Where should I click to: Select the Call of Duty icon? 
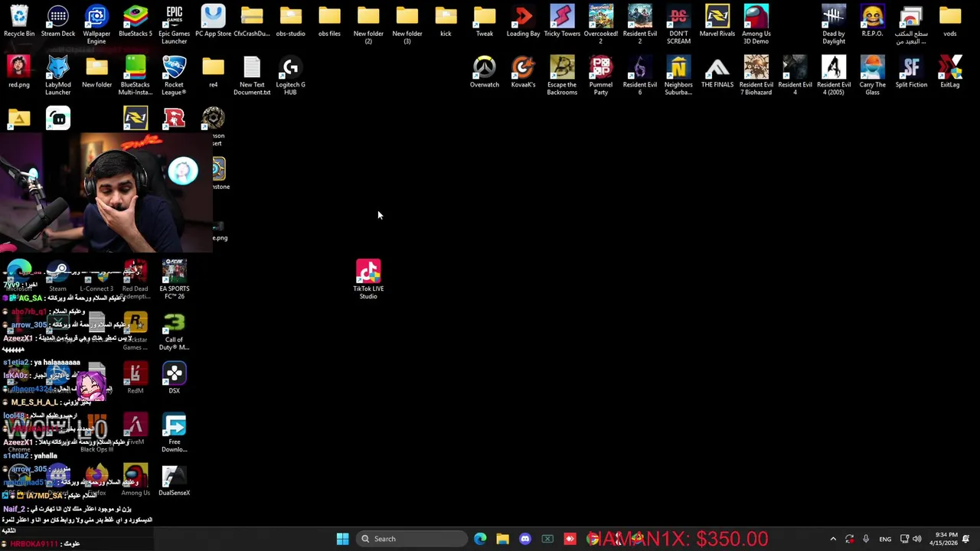[x=175, y=331]
